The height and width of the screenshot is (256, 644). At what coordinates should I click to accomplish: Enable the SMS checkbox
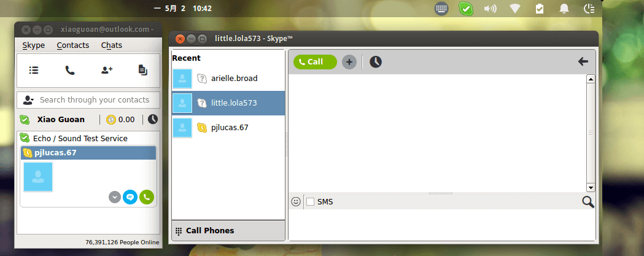point(311,202)
